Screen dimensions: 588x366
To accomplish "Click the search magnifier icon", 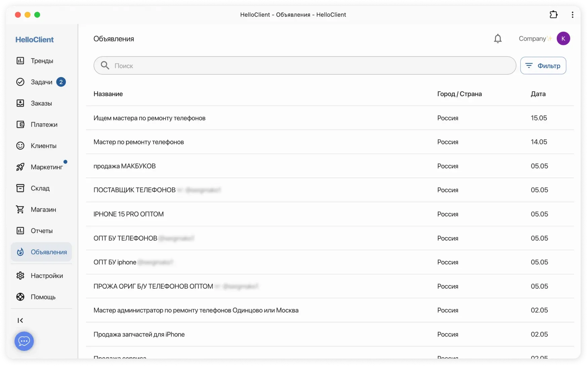I will [x=105, y=66].
